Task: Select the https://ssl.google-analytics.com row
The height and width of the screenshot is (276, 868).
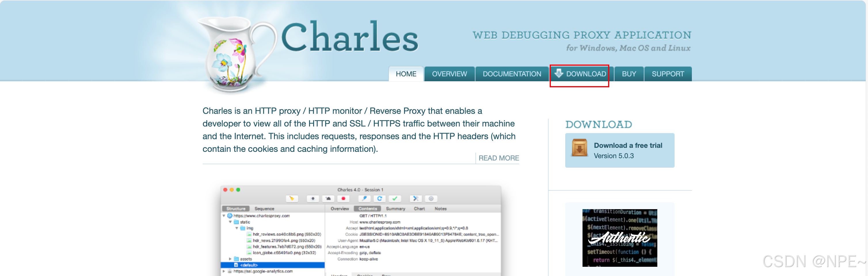Action: pyautogui.click(x=263, y=271)
